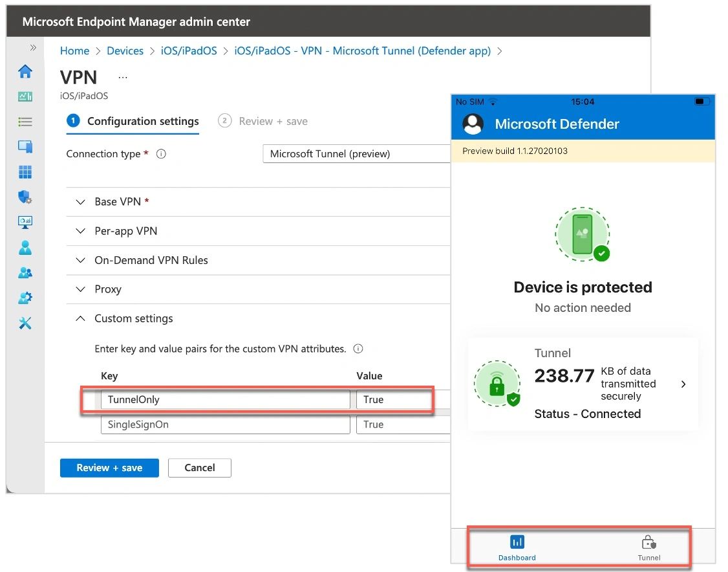Click the Cancel button
The height and width of the screenshot is (572, 728).
pyautogui.click(x=200, y=468)
